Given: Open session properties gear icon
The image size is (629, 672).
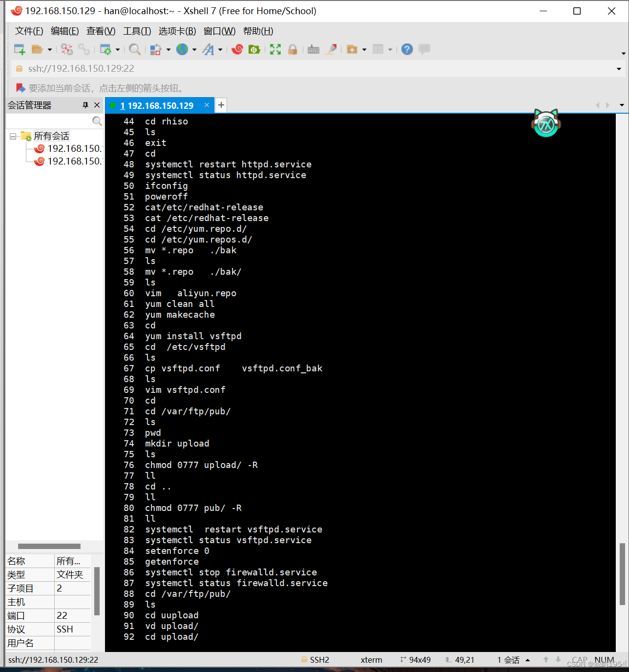Looking at the screenshot, I should coord(105,49).
